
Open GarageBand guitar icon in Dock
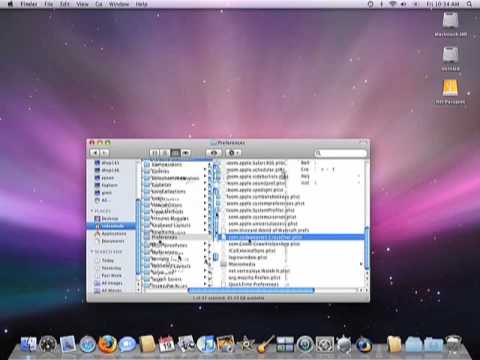[x=266, y=344]
